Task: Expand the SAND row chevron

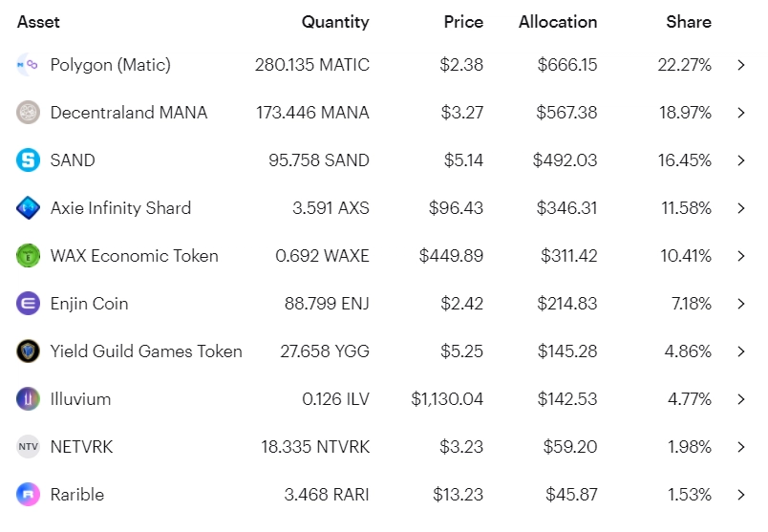Action: (x=741, y=160)
